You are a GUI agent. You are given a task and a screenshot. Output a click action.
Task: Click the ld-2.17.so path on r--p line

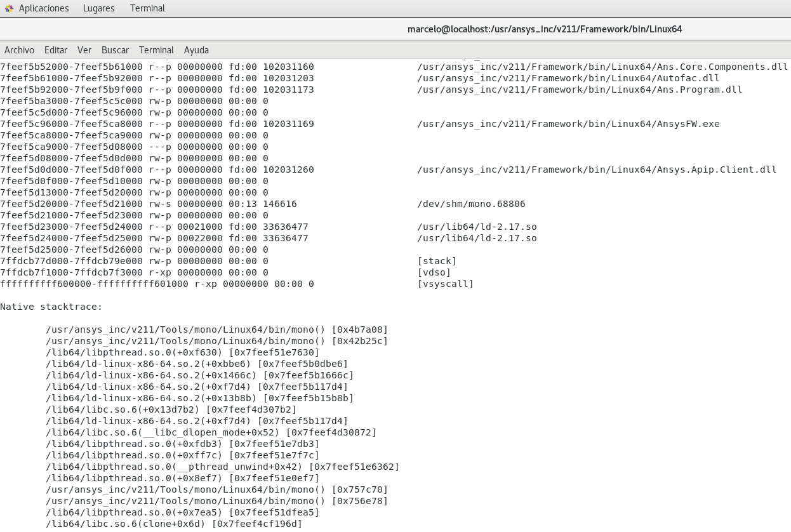click(477, 227)
